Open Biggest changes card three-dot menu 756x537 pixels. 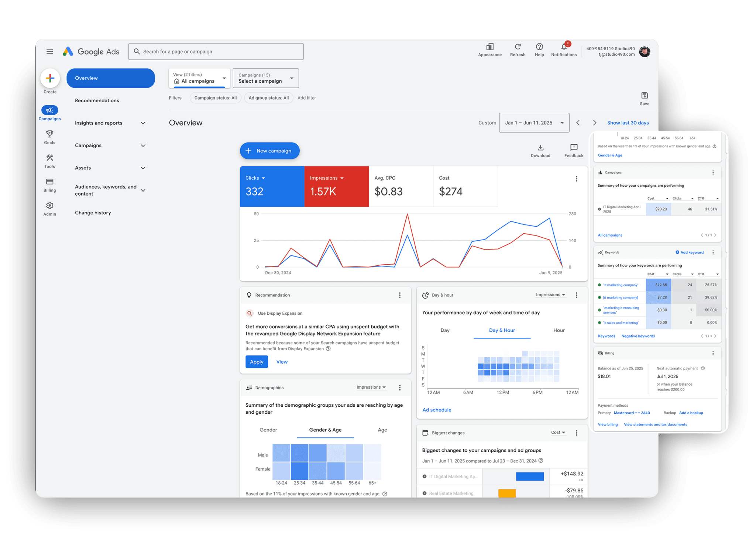click(x=576, y=433)
